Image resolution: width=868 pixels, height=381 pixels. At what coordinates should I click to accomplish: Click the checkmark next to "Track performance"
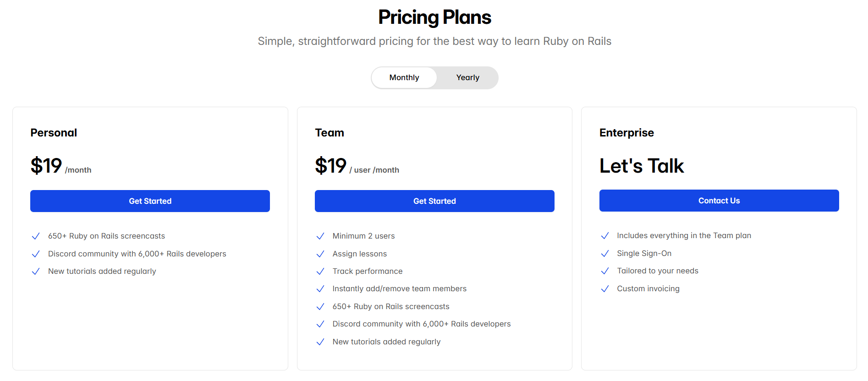tap(320, 271)
